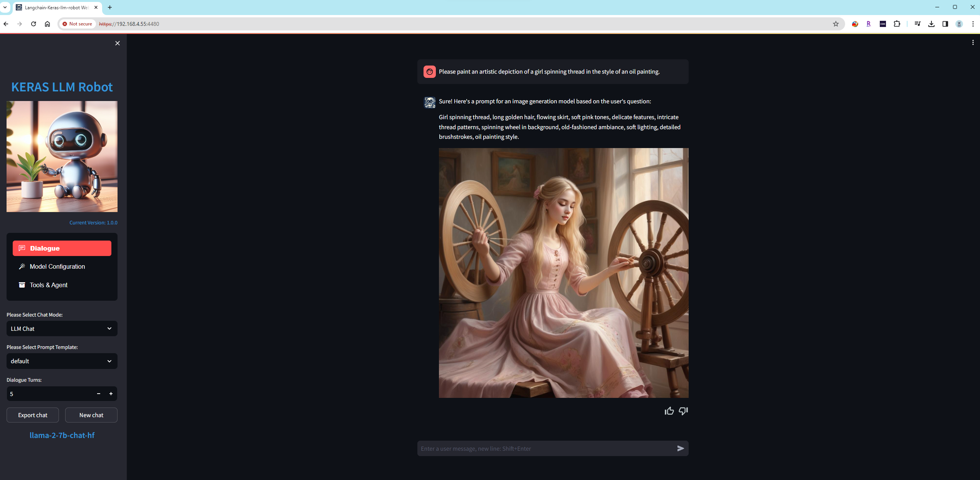This screenshot has height=480, width=980.
Task: Click the thumbs up feedback icon
Action: [669, 411]
